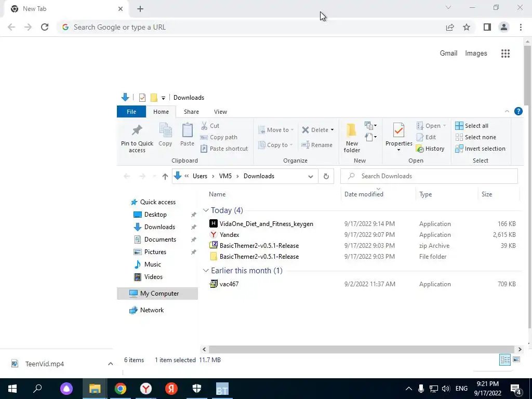Image resolution: width=532 pixels, height=399 pixels.
Task: Click Chrome share page icon
Action: click(450, 27)
